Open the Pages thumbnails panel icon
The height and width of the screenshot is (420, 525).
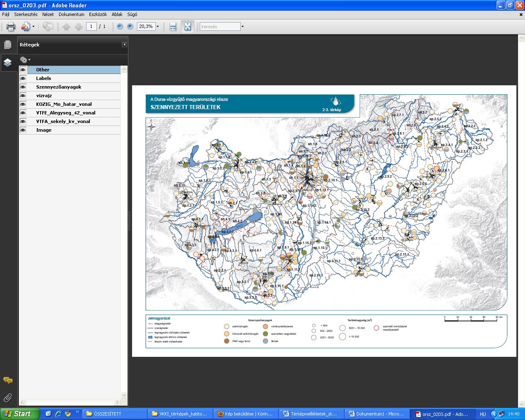(x=8, y=45)
